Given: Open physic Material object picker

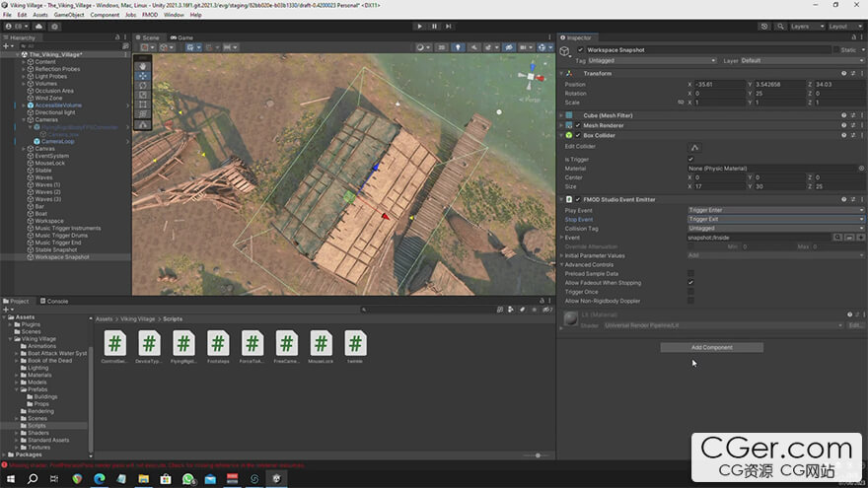Looking at the screenshot, I should [x=861, y=169].
